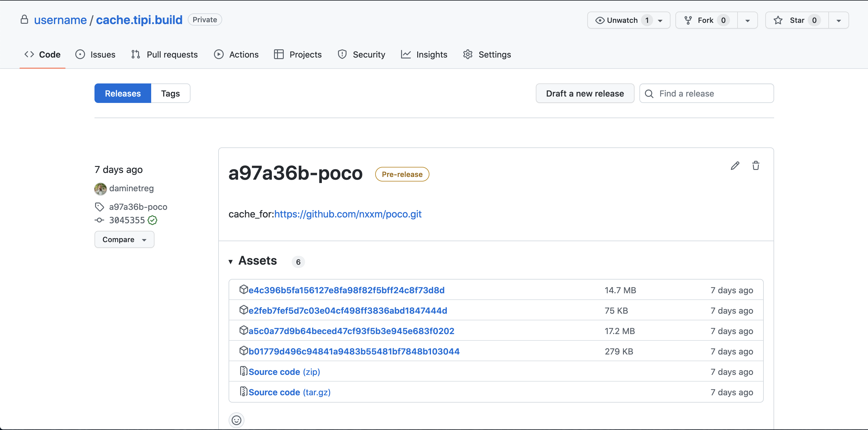Edit the release using the pencil icon

735,165
